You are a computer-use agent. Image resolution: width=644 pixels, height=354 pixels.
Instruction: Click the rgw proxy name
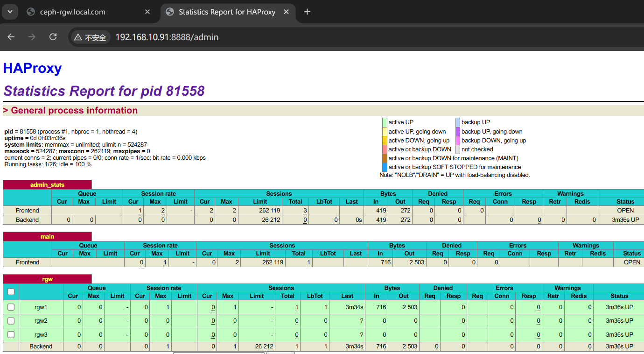click(x=47, y=279)
